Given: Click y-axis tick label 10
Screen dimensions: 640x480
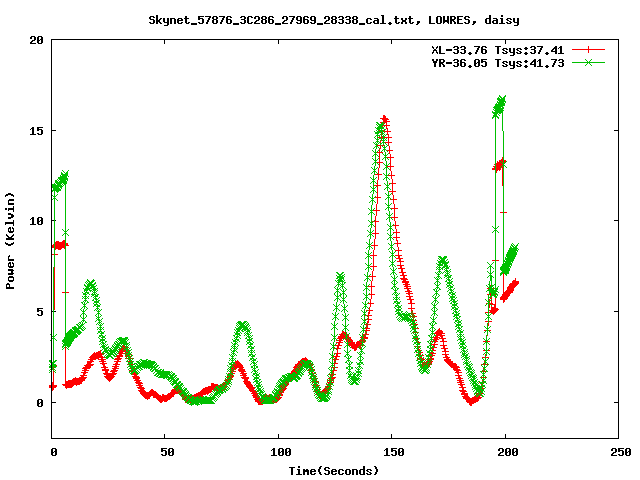Looking at the screenshot, I should tap(36, 221).
